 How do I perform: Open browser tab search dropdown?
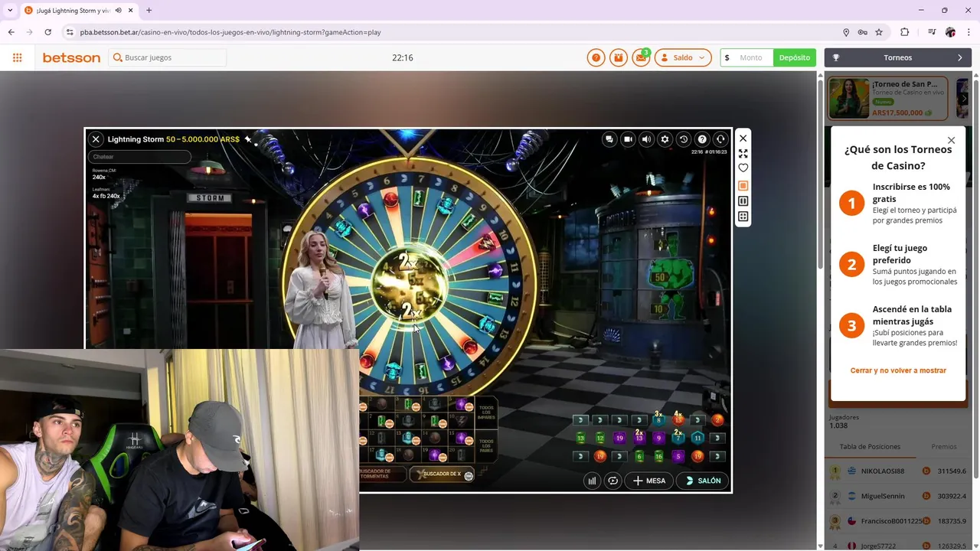(10, 10)
